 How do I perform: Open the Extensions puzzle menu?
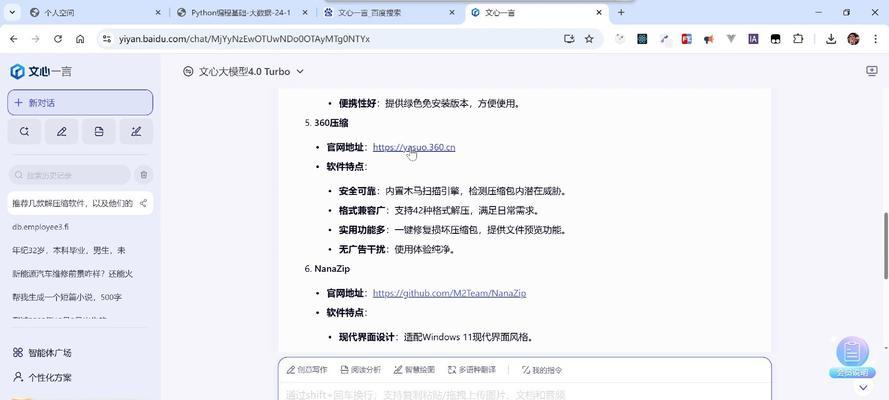pyautogui.click(x=798, y=39)
